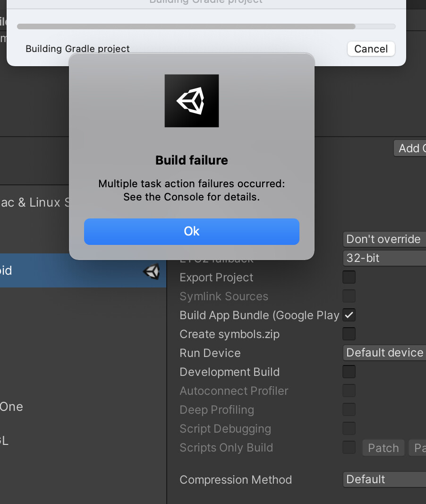
Task: Enable Create symbols.zip
Action: 349,334
